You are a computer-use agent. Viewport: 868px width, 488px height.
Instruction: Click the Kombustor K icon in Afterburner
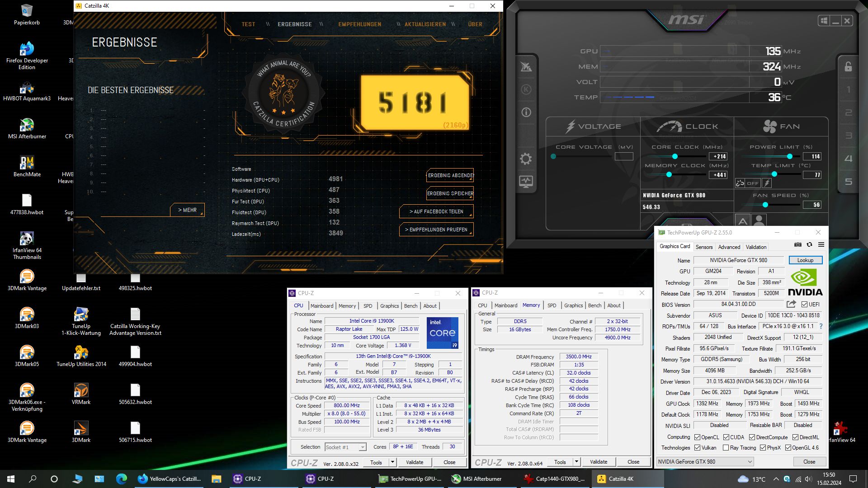coord(526,89)
